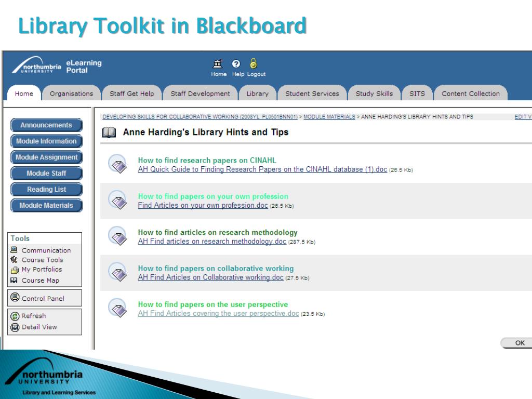Click the Course Map icon
This screenshot has height=399, width=532.
[x=14, y=280]
